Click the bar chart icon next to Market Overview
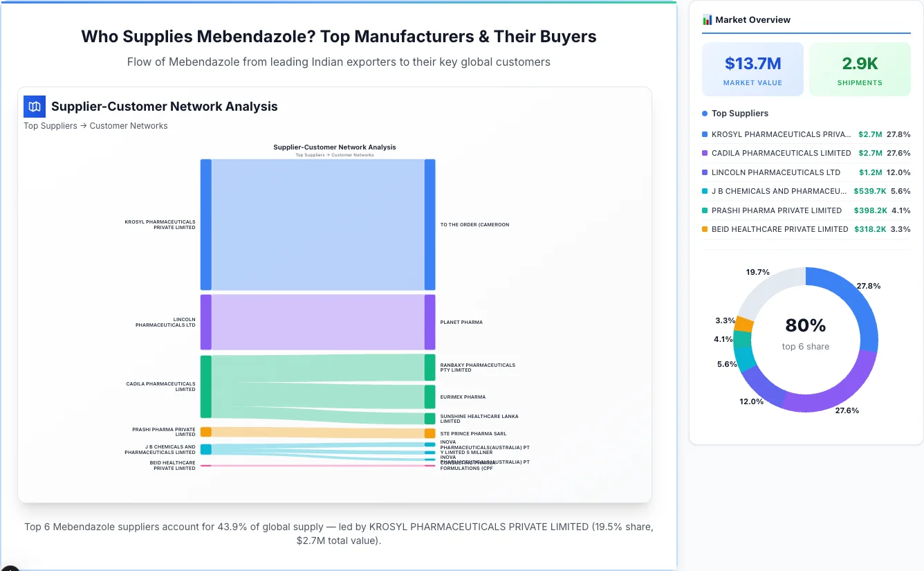This screenshot has width=924, height=571. (707, 20)
